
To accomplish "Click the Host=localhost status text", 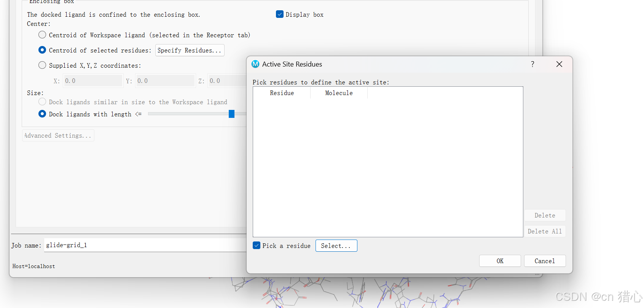I will point(33,266).
